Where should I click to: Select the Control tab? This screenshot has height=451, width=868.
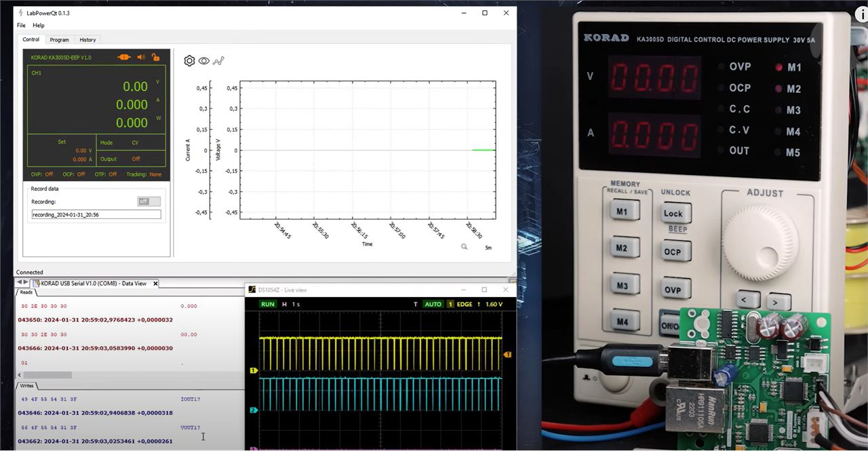pos(31,39)
